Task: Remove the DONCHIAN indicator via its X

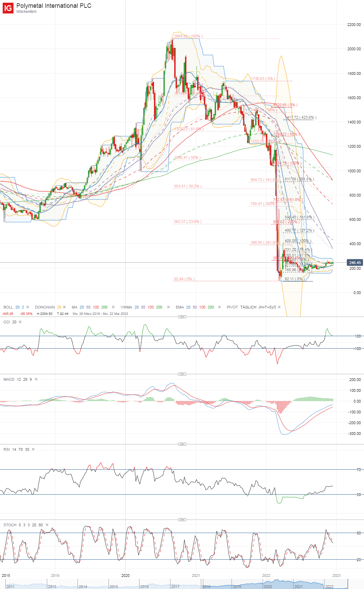Action: point(64,307)
